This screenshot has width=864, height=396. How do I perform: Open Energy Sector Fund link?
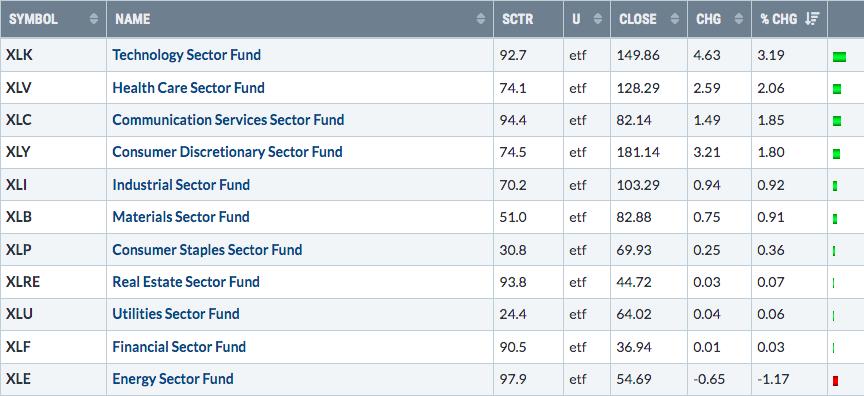pyautogui.click(x=172, y=379)
